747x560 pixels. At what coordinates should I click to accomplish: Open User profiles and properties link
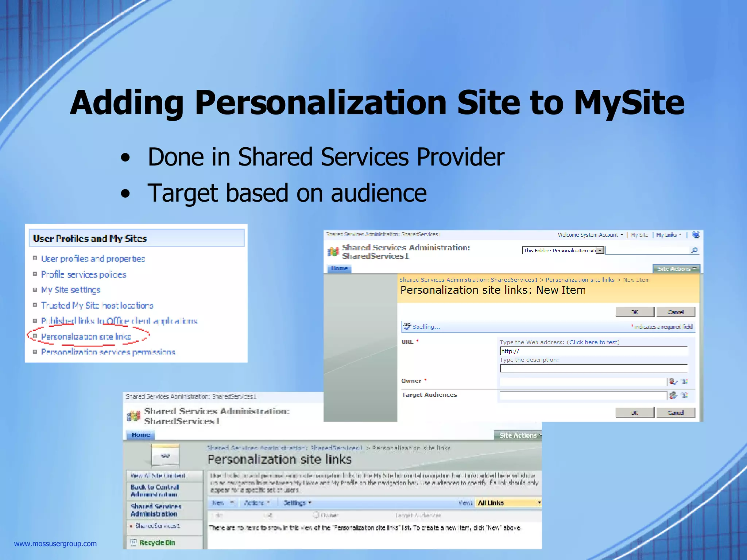(x=93, y=259)
